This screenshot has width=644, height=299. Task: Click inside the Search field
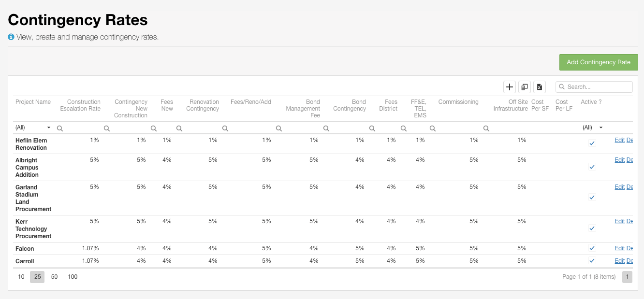597,86
